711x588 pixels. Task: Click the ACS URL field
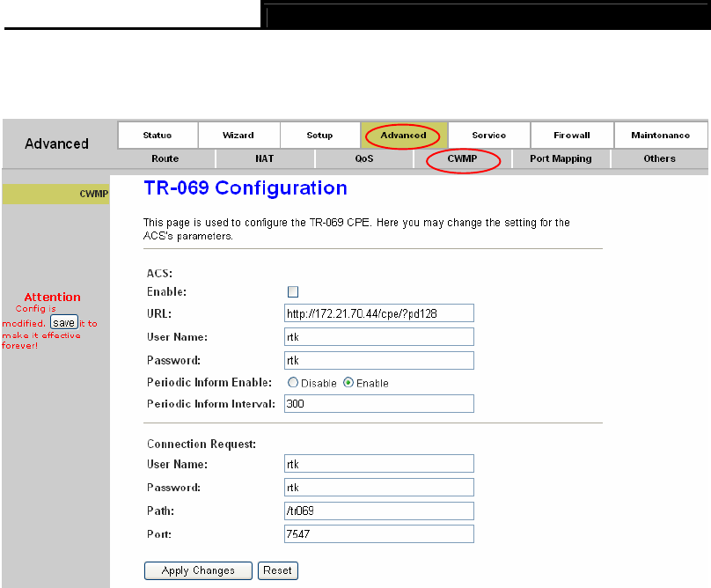tap(379, 313)
